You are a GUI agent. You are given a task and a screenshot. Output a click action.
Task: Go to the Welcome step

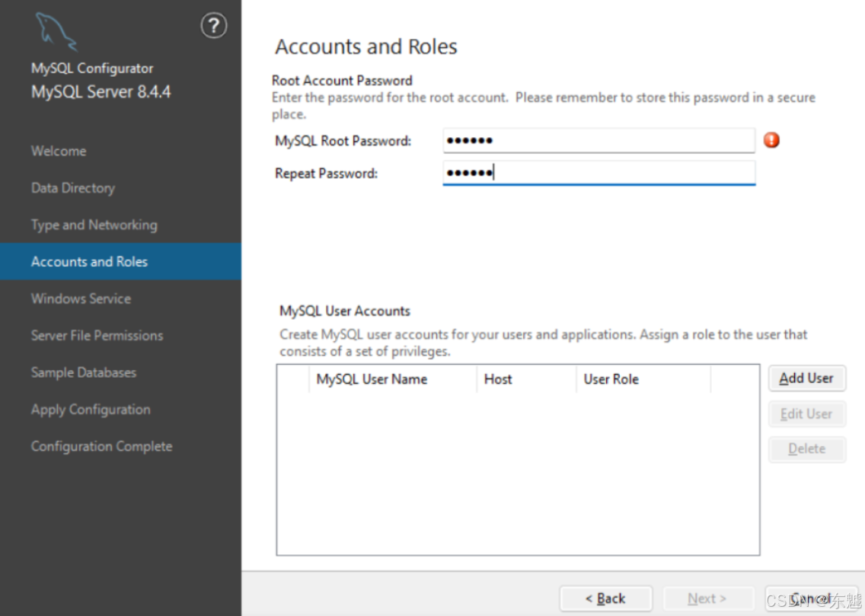[x=59, y=151]
